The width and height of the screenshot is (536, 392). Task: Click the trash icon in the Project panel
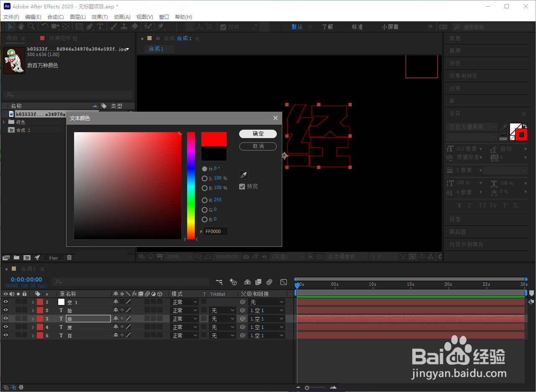point(70,257)
